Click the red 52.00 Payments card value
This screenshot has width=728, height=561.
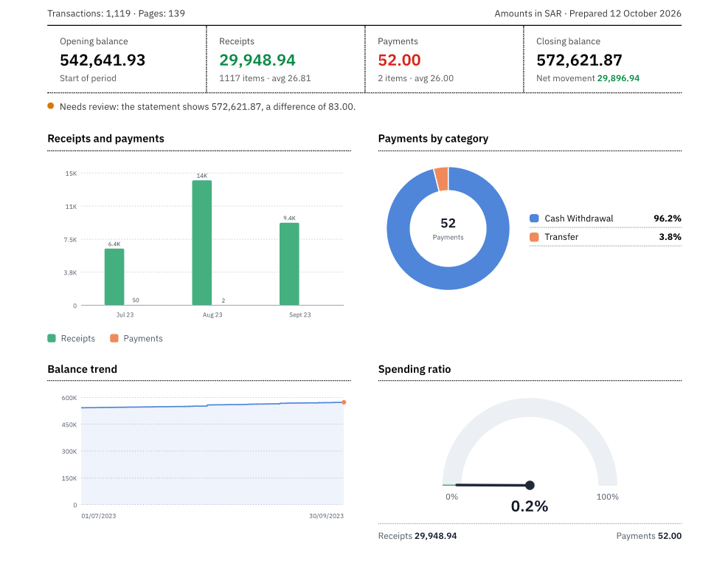(x=399, y=60)
